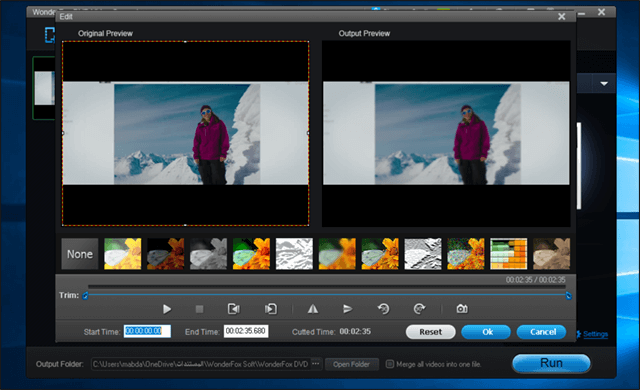The height and width of the screenshot is (390, 640).
Task: Apply the white emboss sketch effect thumbnail
Action: pyautogui.click(x=294, y=254)
